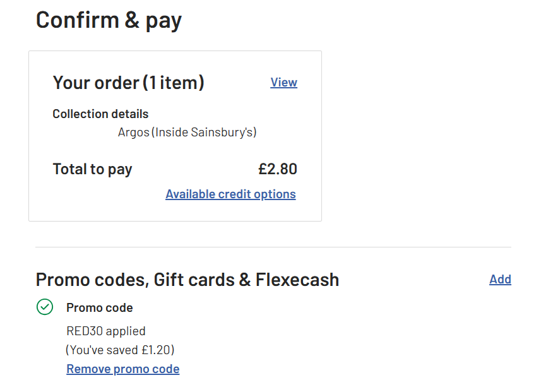Open Available credit options link
The image size is (534, 392).
[x=230, y=194]
